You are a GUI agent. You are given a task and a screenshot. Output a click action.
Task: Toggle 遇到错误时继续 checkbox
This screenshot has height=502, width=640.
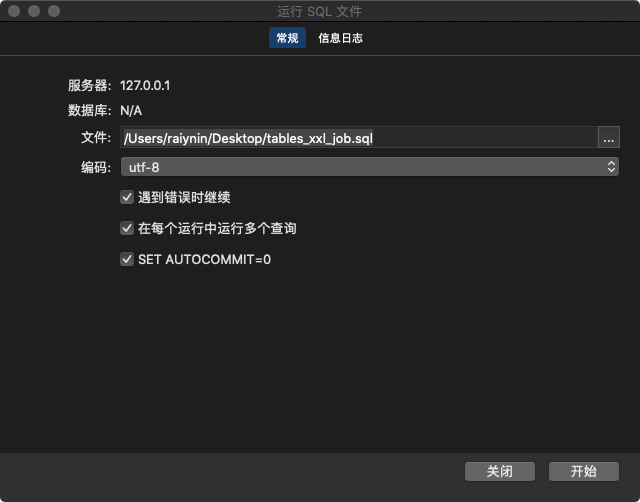pyautogui.click(x=127, y=198)
